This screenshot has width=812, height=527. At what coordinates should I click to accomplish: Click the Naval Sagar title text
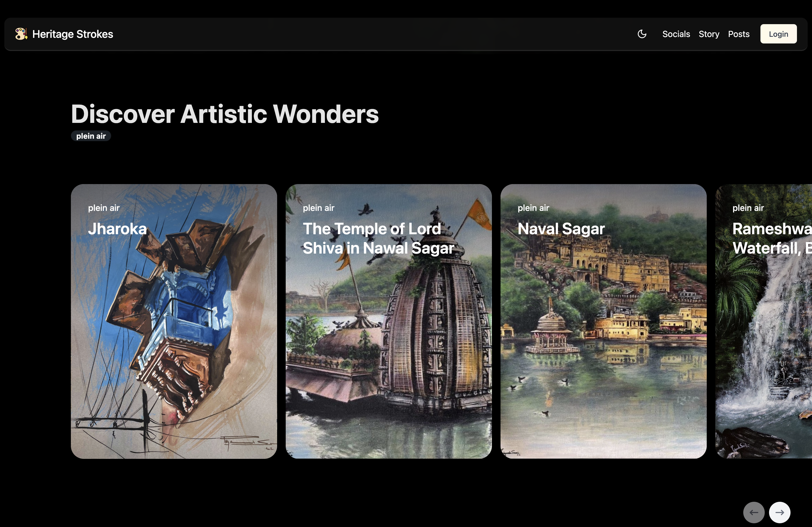tap(561, 229)
